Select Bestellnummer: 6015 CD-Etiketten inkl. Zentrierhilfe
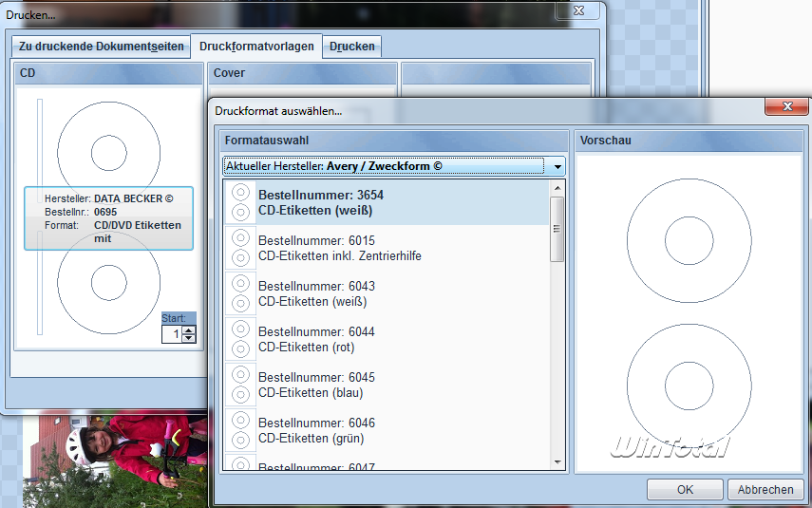 (x=387, y=248)
